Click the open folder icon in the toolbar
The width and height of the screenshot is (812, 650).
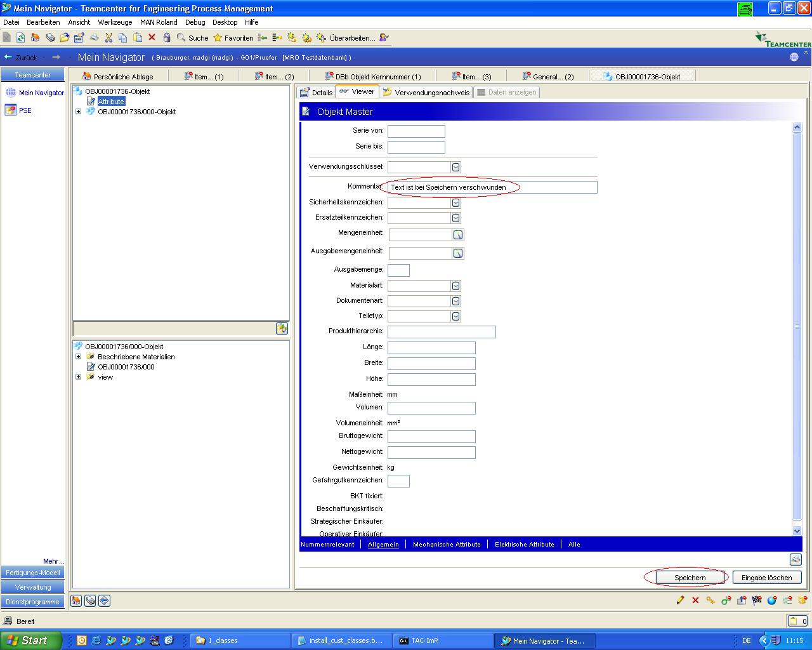pyautogui.click(x=64, y=37)
